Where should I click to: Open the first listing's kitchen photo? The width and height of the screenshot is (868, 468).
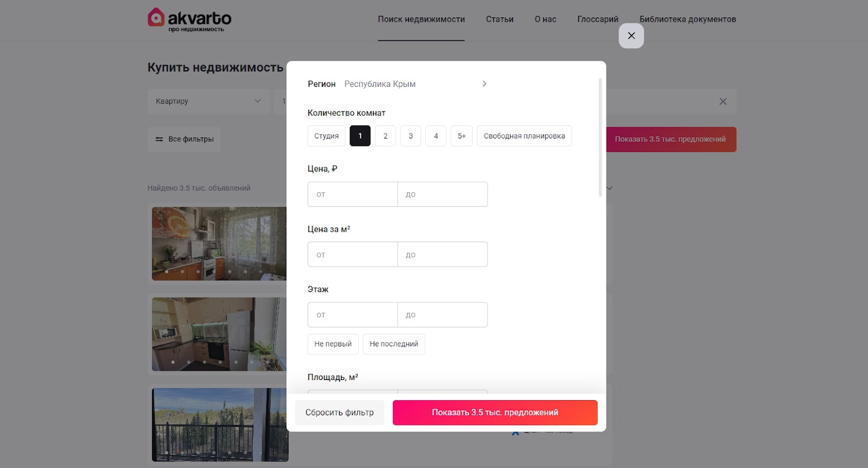click(219, 244)
